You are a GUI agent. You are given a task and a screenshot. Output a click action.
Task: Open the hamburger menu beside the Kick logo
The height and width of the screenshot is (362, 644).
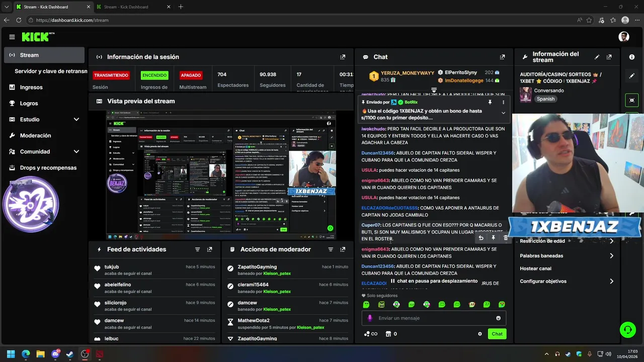[12, 37]
